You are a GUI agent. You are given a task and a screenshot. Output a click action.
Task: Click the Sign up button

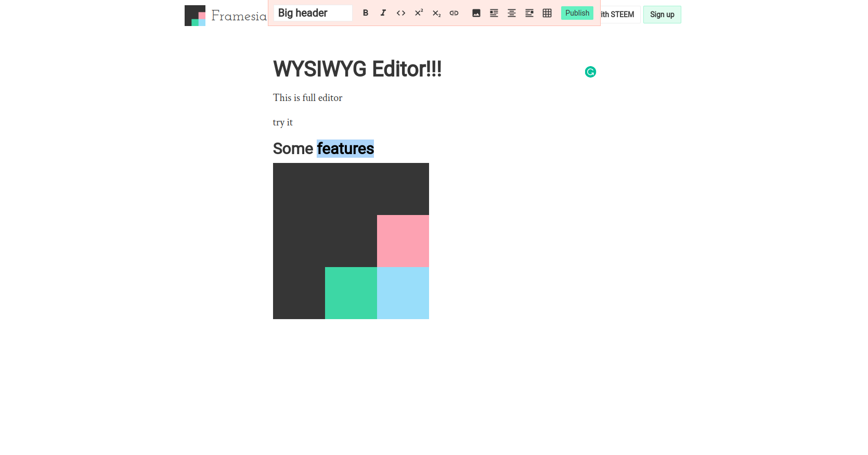pos(662,15)
